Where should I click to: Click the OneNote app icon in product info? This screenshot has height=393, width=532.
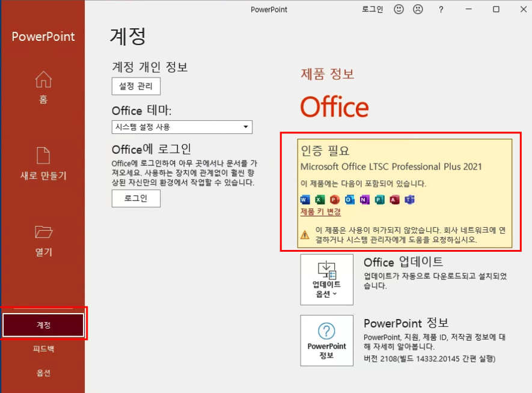[364, 200]
